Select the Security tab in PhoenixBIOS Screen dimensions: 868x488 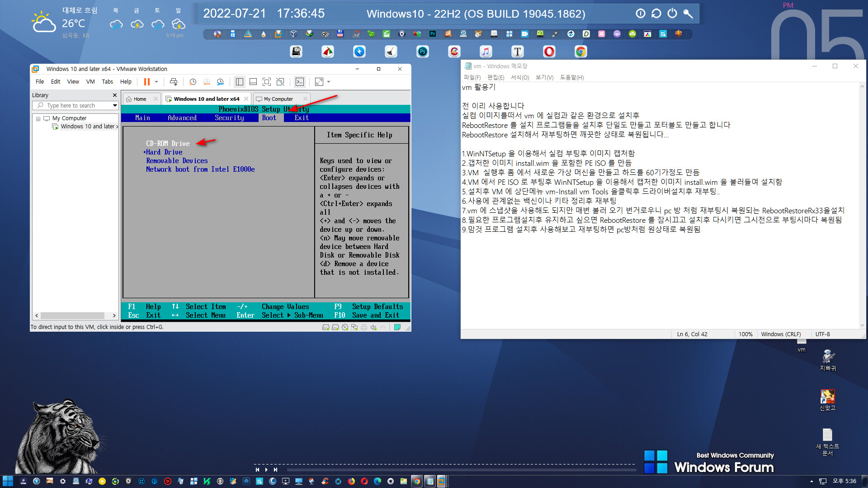tap(229, 118)
